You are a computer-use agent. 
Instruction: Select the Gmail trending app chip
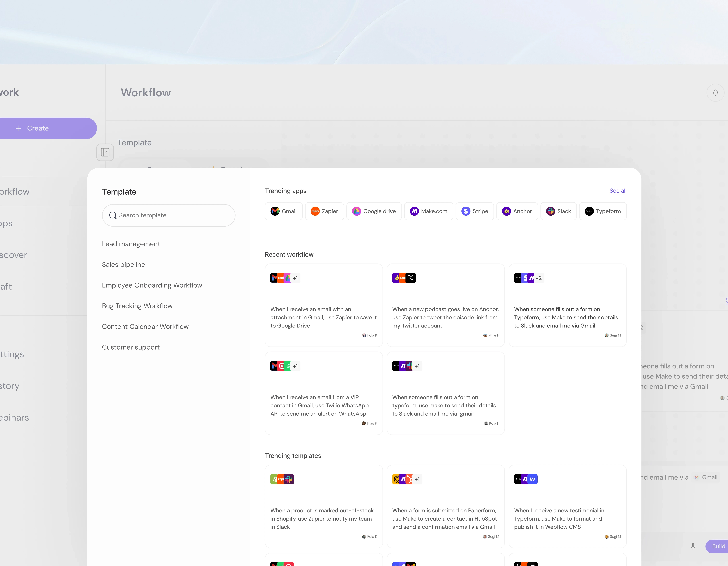[x=284, y=211]
